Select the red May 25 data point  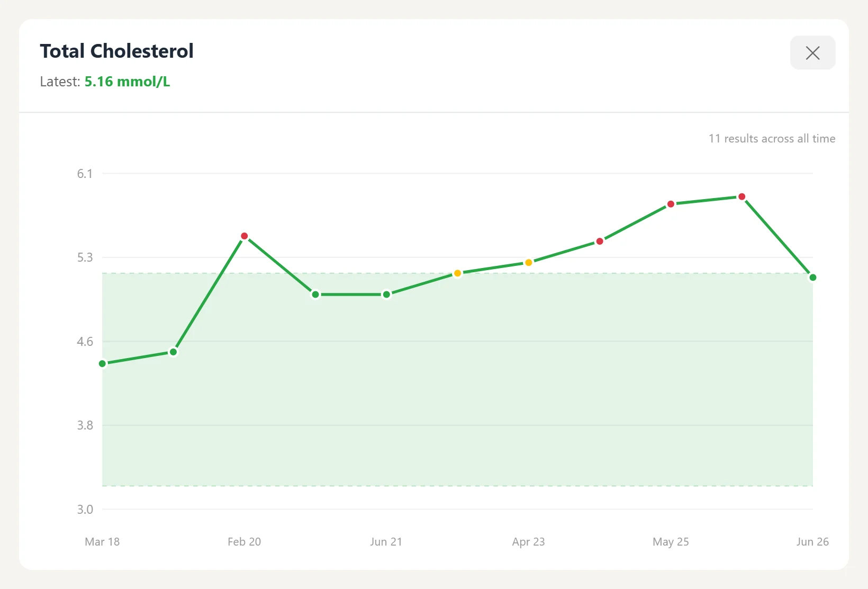coord(671,204)
